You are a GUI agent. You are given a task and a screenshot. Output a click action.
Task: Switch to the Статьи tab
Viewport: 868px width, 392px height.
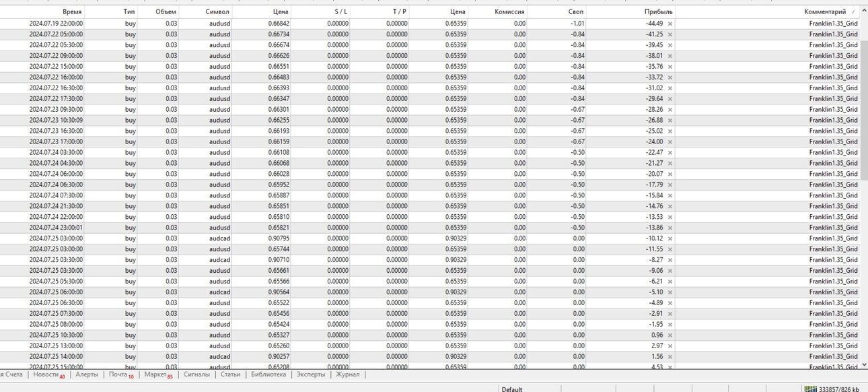click(x=230, y=374)
